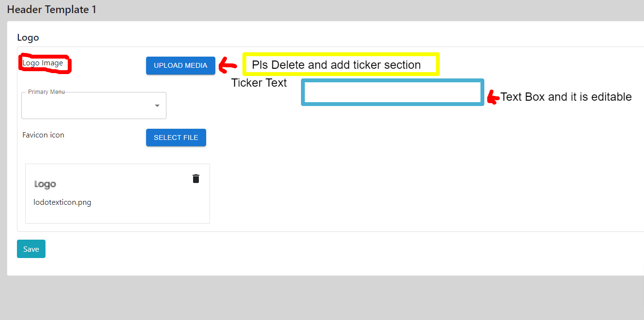
Task: Select the lodotexticon.png file name
Action: click(62, 202)
